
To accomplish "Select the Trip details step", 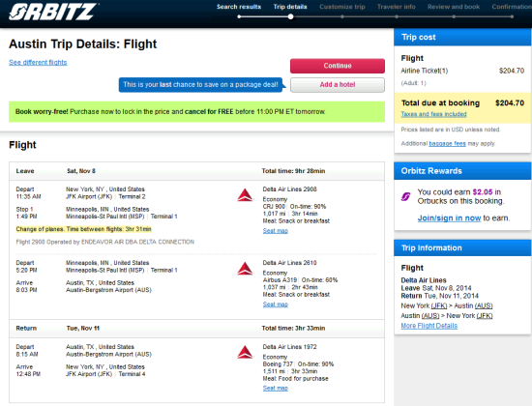I will click(x=290, y=7).
